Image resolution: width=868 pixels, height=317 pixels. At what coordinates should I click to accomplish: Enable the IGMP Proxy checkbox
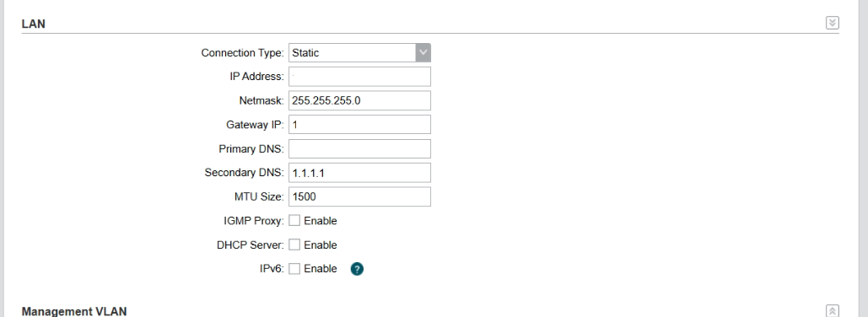click(x=294, y=221)
